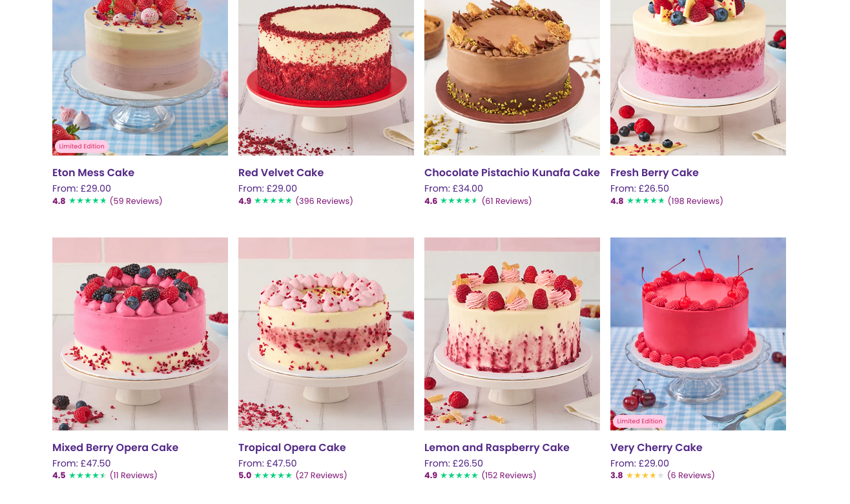Viewport: 850px width, 504px height.
Task: Go to the Red Velvet Cake title link
Action: point(281,173)
